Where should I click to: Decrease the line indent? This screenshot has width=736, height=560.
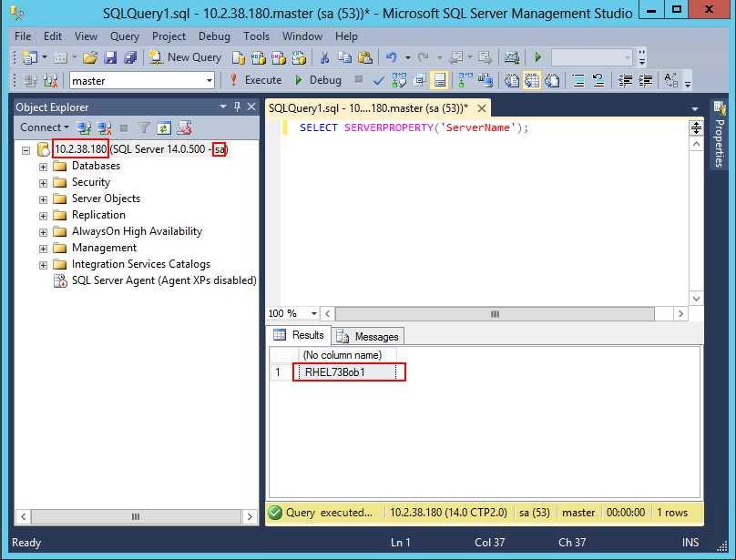tap(625, 81)
